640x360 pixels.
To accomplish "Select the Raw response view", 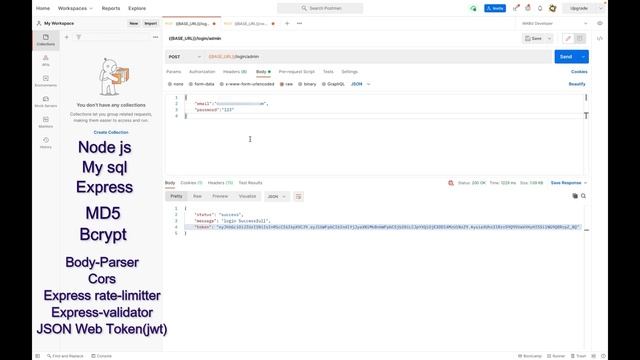I will [x=197, y=196].
